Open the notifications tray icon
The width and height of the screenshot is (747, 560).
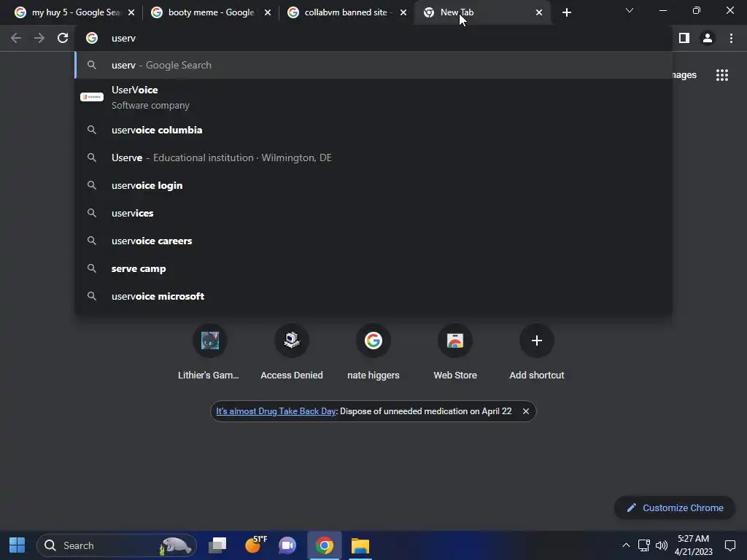(x=729, y=545)
